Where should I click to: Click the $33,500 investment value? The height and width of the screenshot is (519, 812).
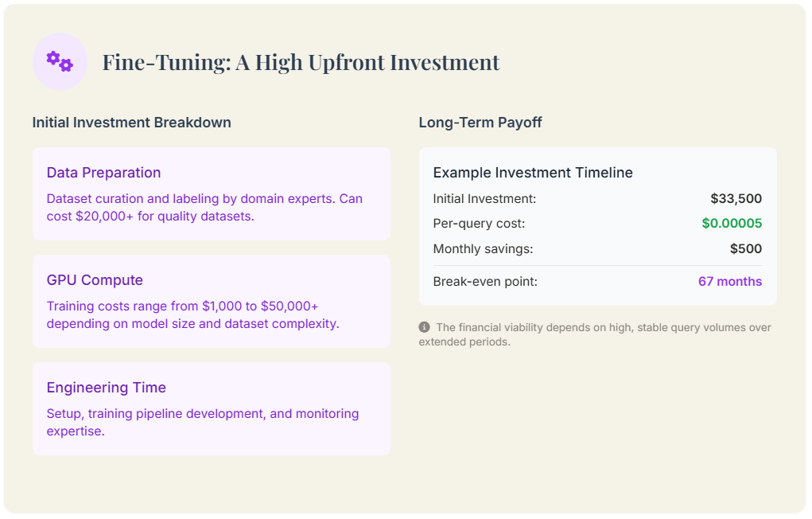click(x=736, y=199)
